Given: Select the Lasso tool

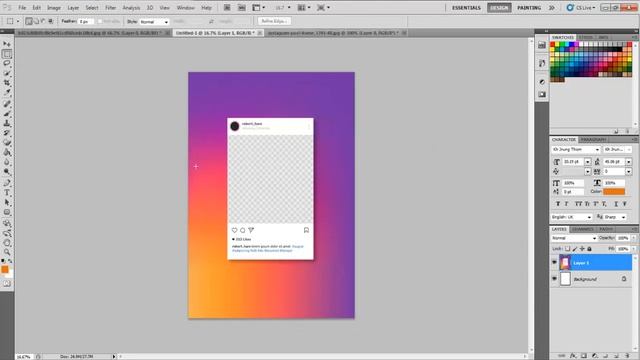Looking at the screenshot, I should [x=7, y=64].
